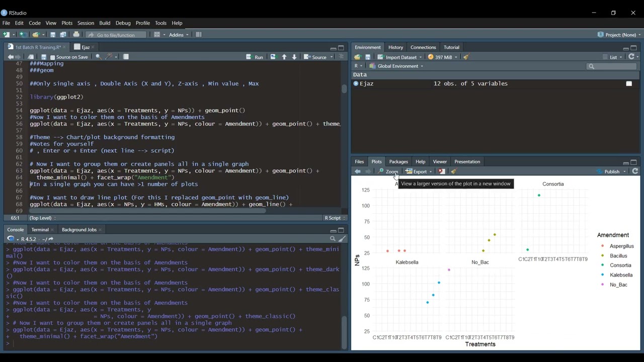Open the 397 MiB memory usage dropdown
The width and height of the screenshot is (644, 362).
pos(443,57)
